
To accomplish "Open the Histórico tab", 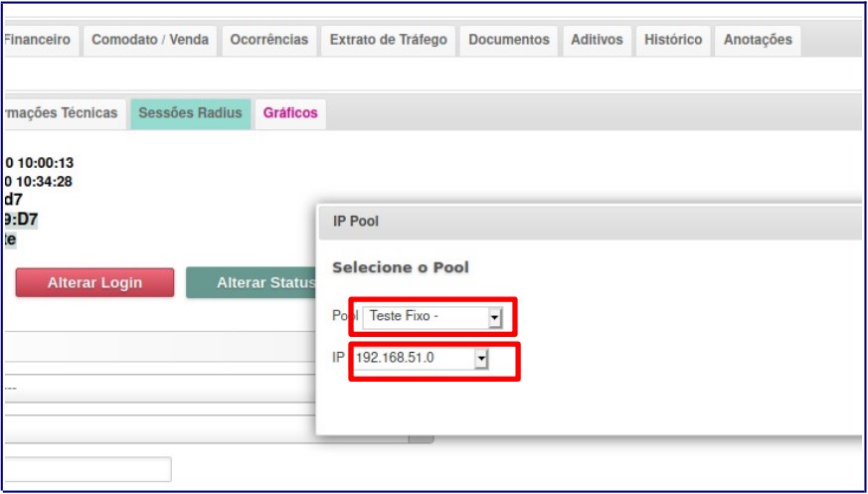I will [x=673, y=40].
